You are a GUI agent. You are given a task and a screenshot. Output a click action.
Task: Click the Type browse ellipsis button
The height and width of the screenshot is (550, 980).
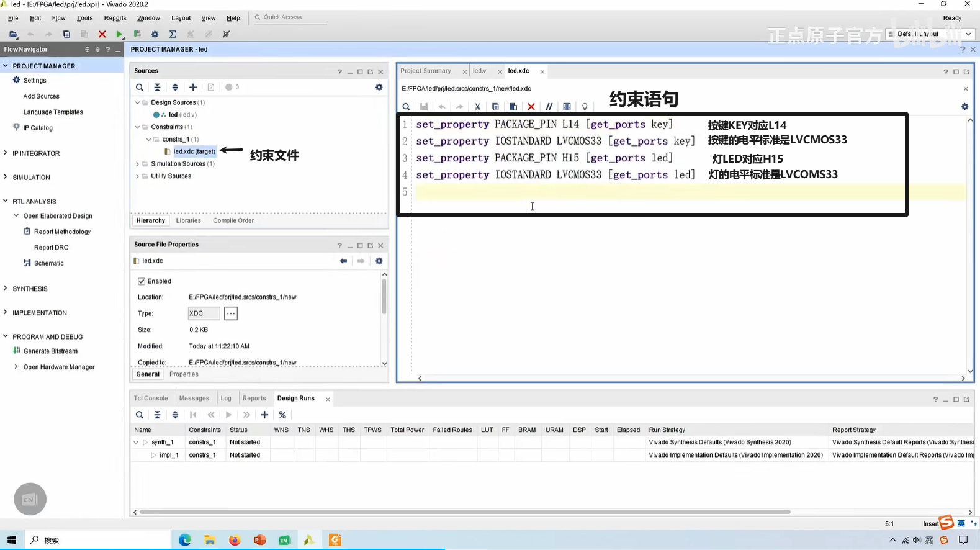click(x=231, y=313)
